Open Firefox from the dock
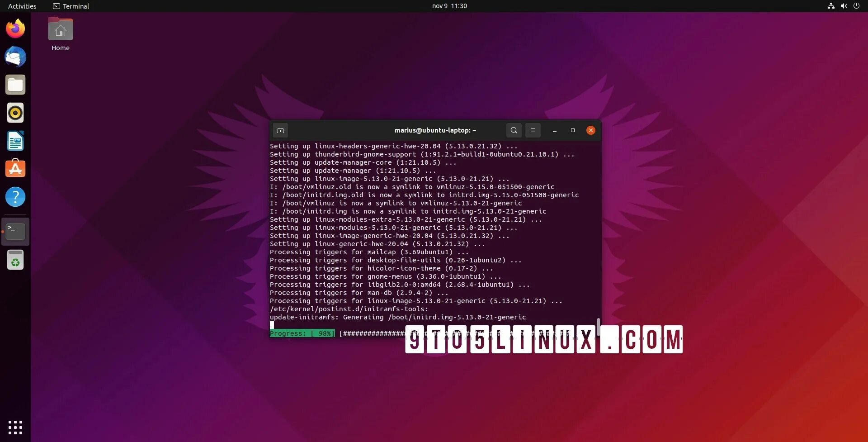The width and height of the screenshot is (868, 442). pyautogui.click(x=15, y=29)
